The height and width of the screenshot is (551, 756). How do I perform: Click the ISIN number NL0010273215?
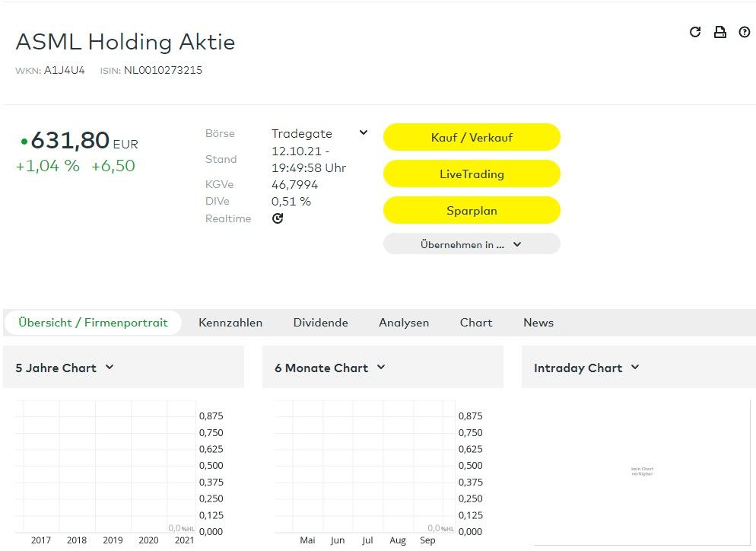[163, 70]
